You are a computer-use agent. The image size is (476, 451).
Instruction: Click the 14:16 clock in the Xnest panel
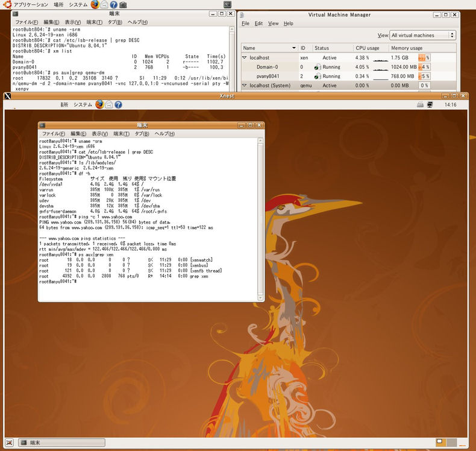[450, 104]
